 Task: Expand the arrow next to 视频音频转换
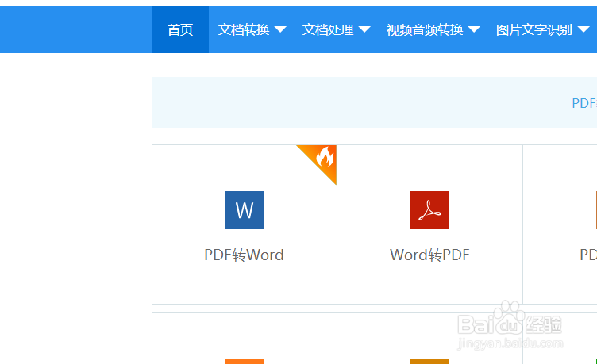474,29
